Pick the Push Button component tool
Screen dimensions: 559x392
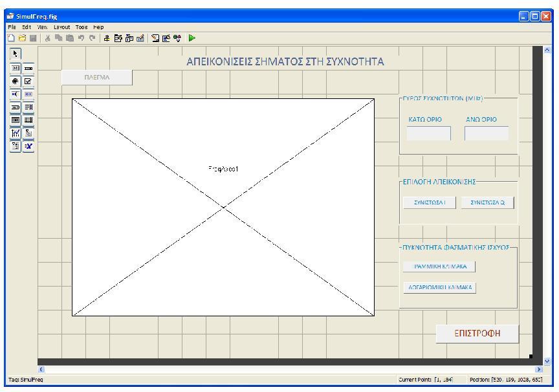point(16,68)
